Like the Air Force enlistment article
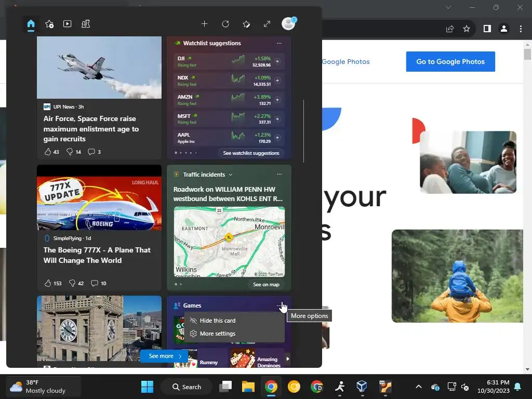 point(51,152)
